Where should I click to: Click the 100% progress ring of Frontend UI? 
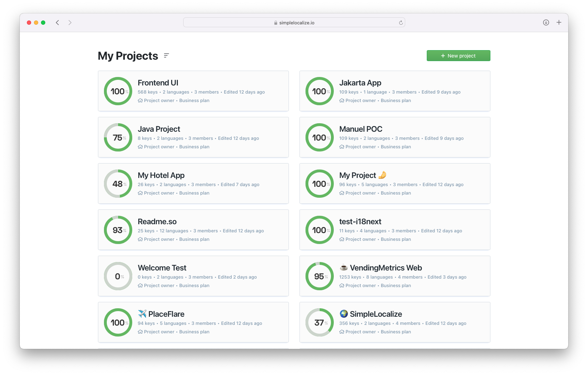point(118,91)
